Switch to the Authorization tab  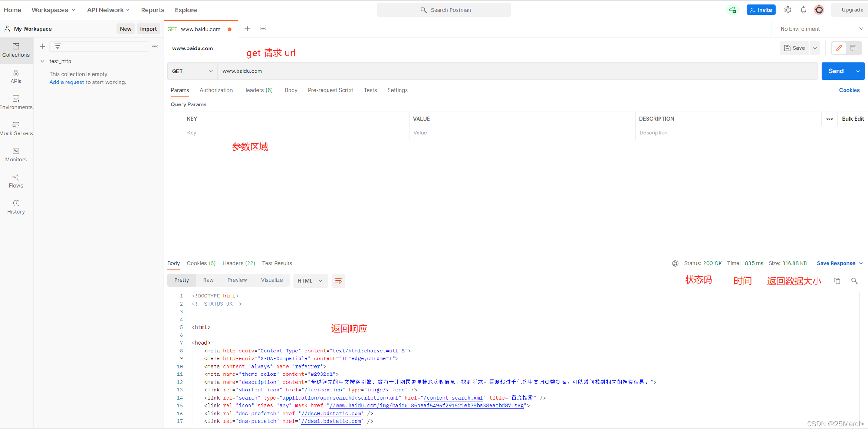coord(216,90)
